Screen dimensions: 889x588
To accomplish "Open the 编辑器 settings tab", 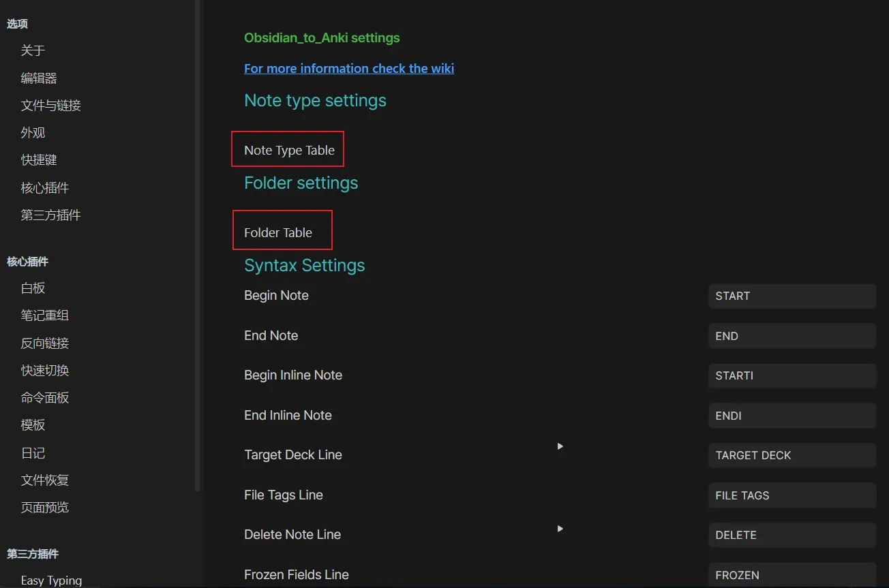I will point(39,78).
